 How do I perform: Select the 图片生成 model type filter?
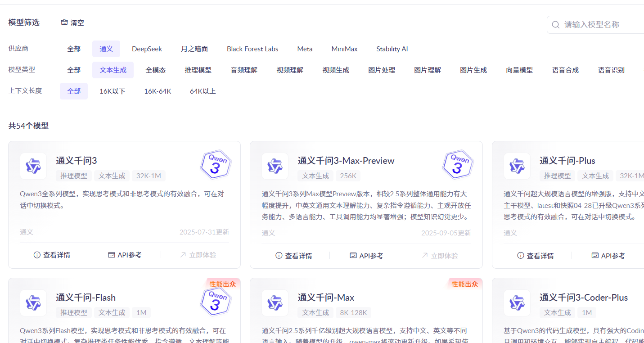coord(473,70)
